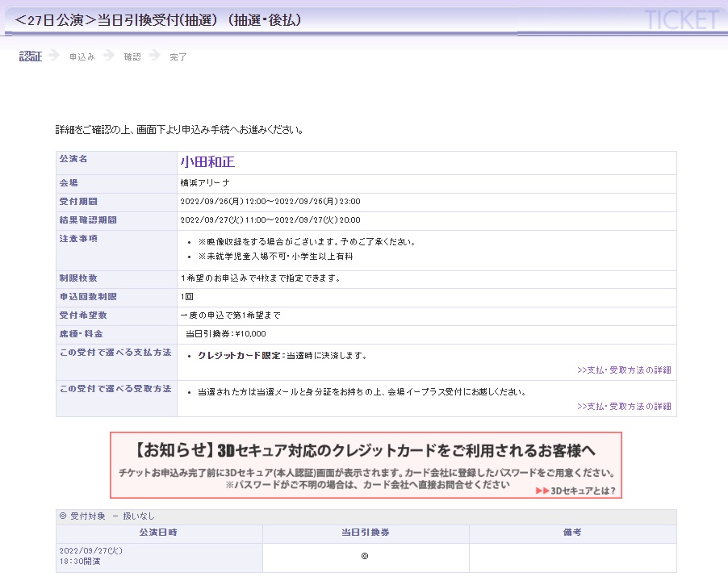Screen dimensions: 728x585
Task: Click the banner note パスワードがご不明の場合は
Action: tap(368, 485)
